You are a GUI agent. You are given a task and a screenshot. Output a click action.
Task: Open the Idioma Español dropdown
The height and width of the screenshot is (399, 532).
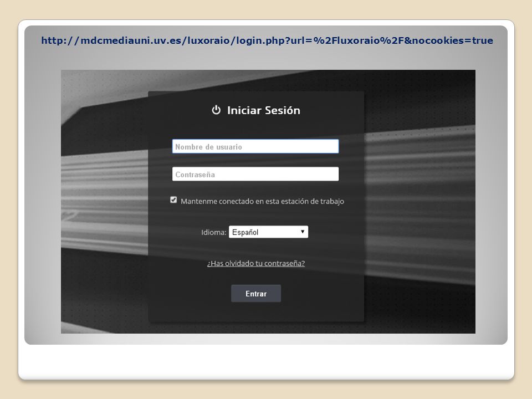pos(268,232)
